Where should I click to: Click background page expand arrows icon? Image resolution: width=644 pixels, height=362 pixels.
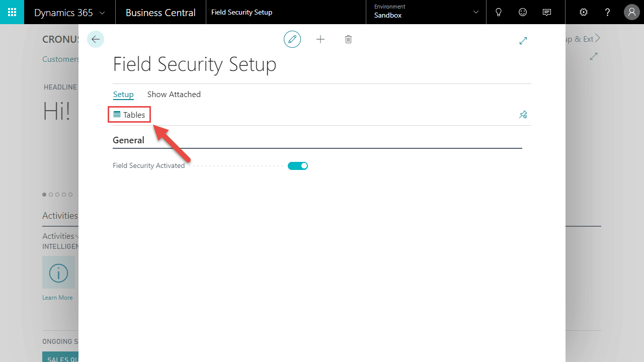[x=594, y=56]
